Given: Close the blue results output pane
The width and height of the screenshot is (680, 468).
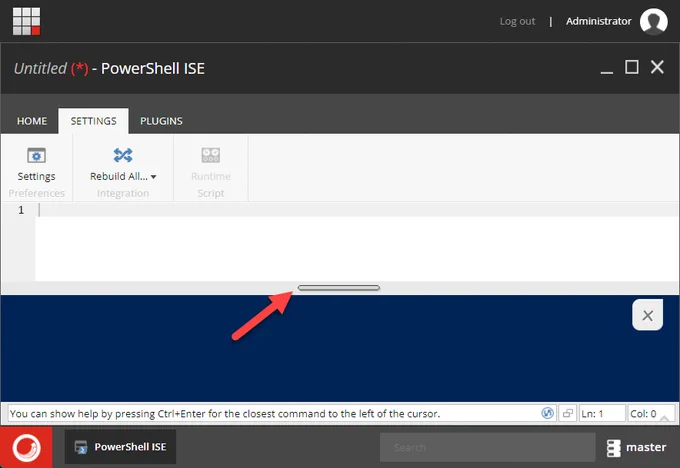Looking at the screenshot, I should click(647, 315).
